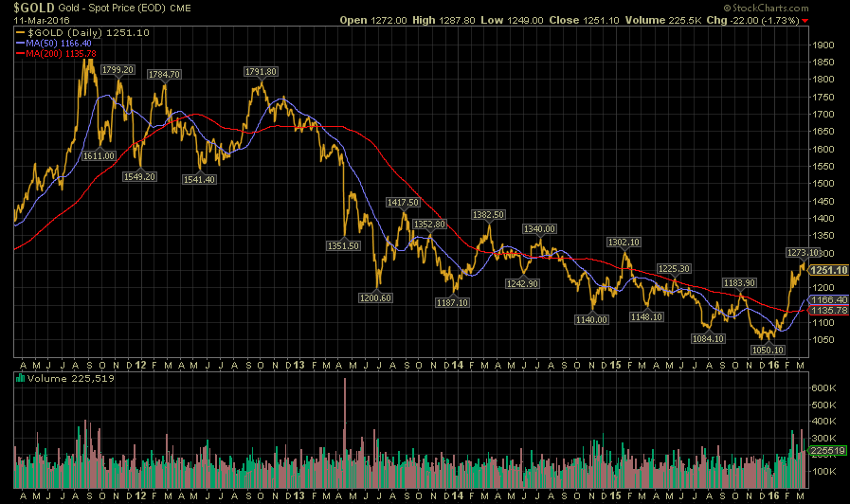Click the orange $GOLD Daily legend line
The height and width of the screenshot is (504, 850).
tap(20, 32)
